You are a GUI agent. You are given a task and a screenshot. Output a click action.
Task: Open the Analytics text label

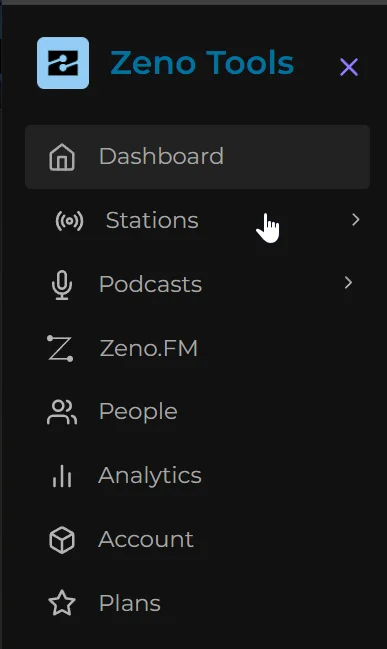(x=150, y=475)
